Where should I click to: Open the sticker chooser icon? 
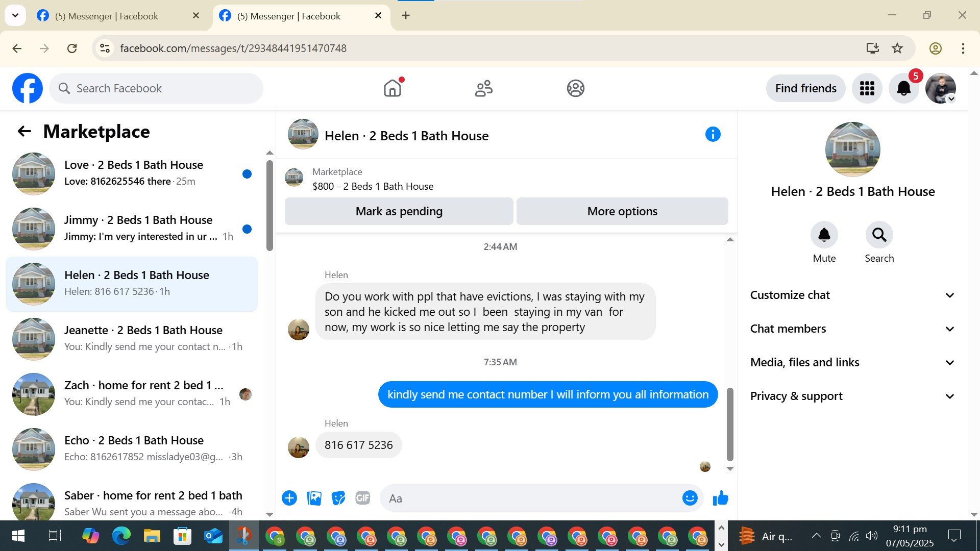coord(338,498)
